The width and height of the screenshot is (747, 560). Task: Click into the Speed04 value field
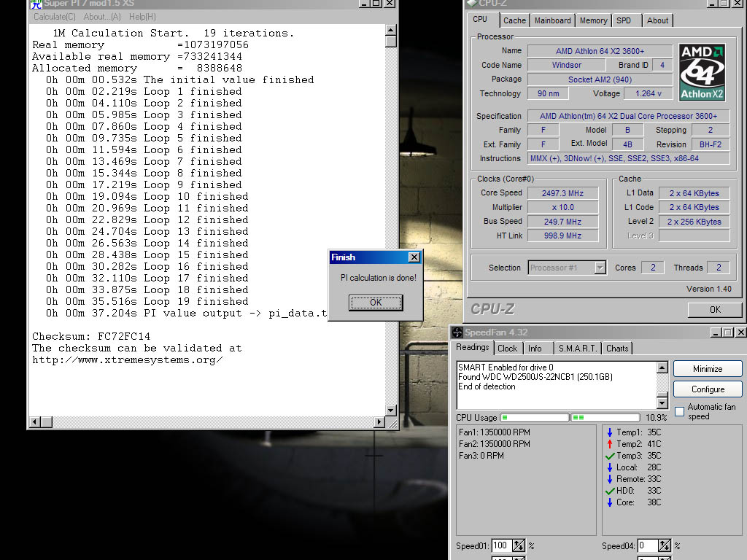(x=648, y=545)
